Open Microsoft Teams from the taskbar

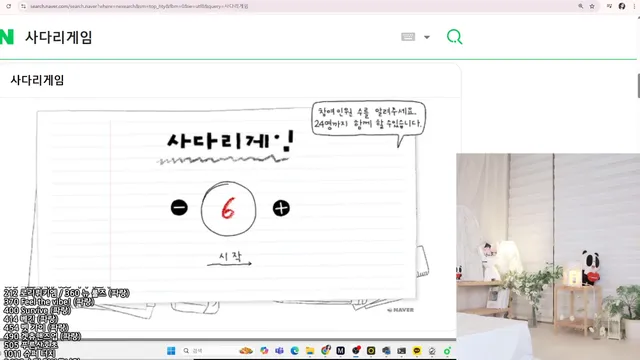point(279,351)
